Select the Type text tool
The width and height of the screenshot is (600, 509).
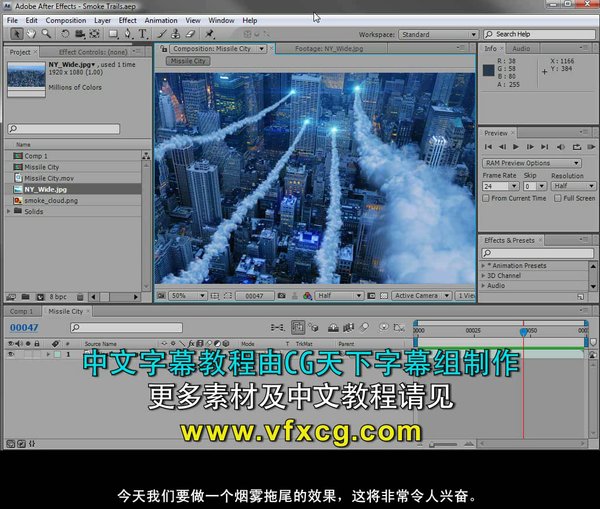point(142,34)
